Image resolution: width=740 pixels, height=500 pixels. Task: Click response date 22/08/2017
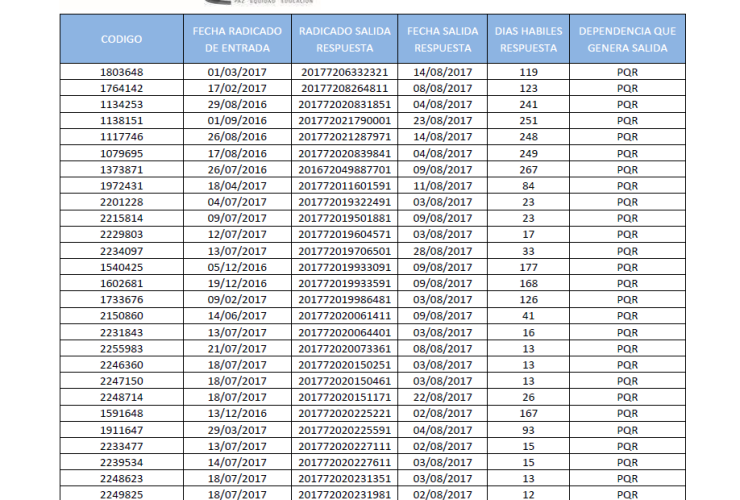pos(442,397)
